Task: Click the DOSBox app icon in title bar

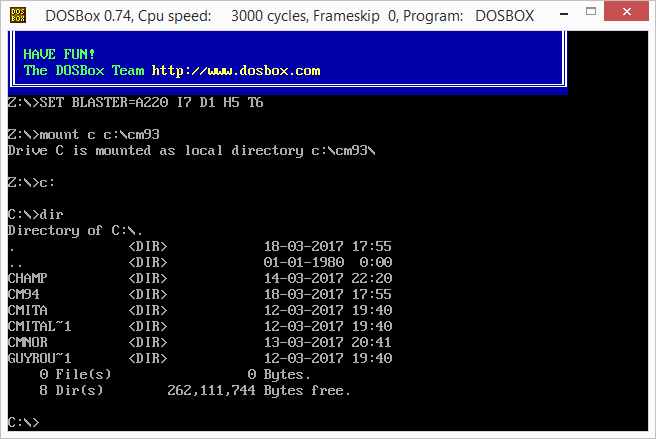Action: point(18,15)
